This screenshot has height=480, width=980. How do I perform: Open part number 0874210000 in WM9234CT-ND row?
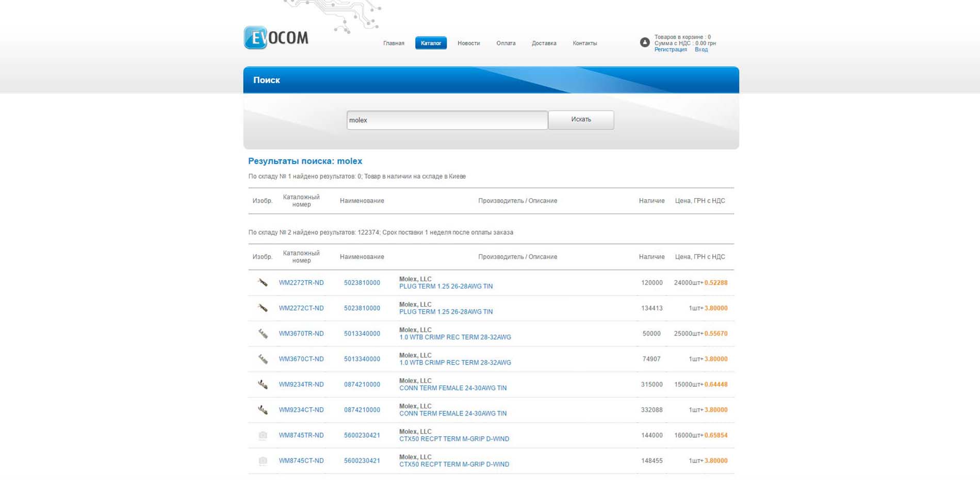click(x=362, y=410)
